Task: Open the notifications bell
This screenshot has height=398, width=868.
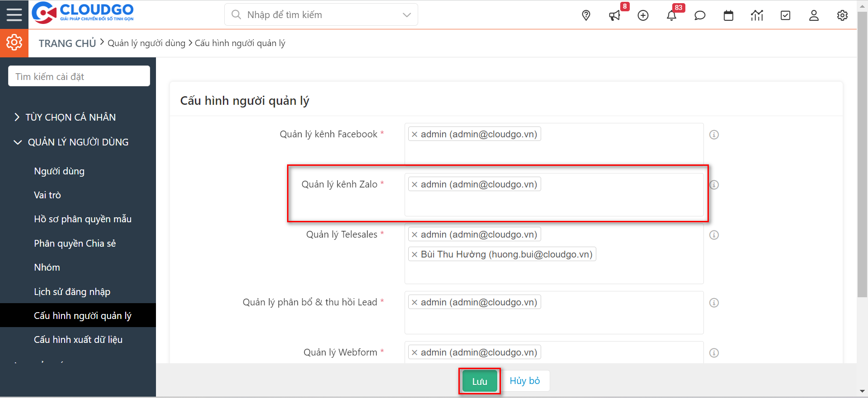Action: click(x=671, y=16)
